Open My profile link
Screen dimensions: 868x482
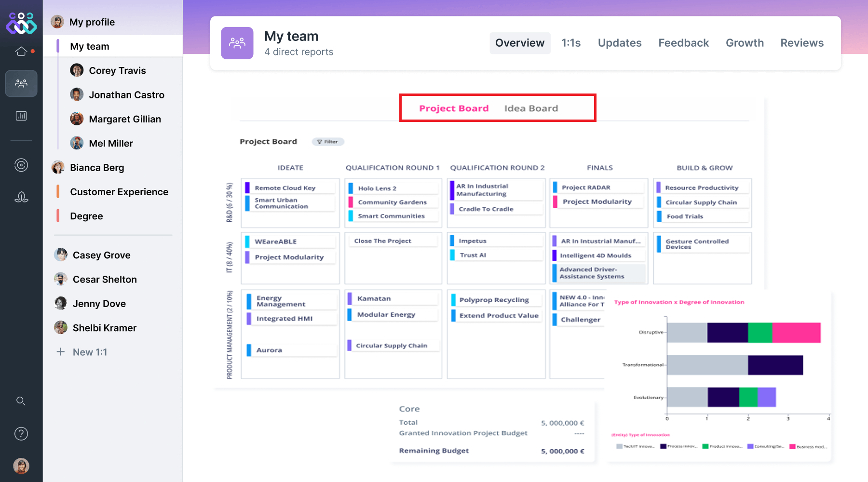tap(92, 22)
